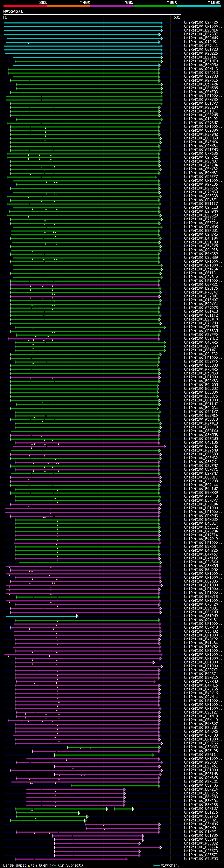Select the UniRef100_A2ZZ74 label
The height and width of the screenshot is (868, 224).
coord(201,847)
